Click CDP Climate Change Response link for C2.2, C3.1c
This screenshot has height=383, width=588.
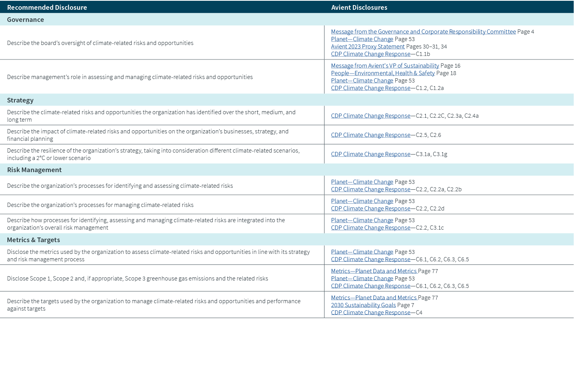point(370,228)
